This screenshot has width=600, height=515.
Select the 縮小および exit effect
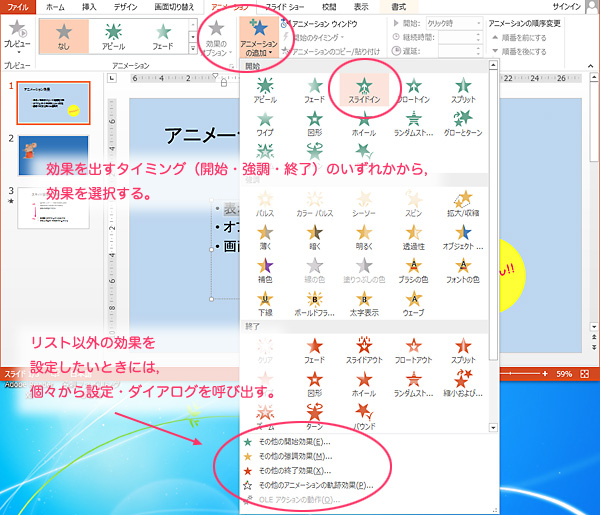coord(463,384)
